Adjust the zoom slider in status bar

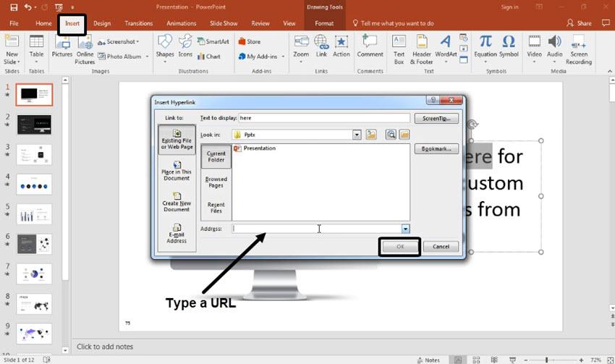point(547,360)
